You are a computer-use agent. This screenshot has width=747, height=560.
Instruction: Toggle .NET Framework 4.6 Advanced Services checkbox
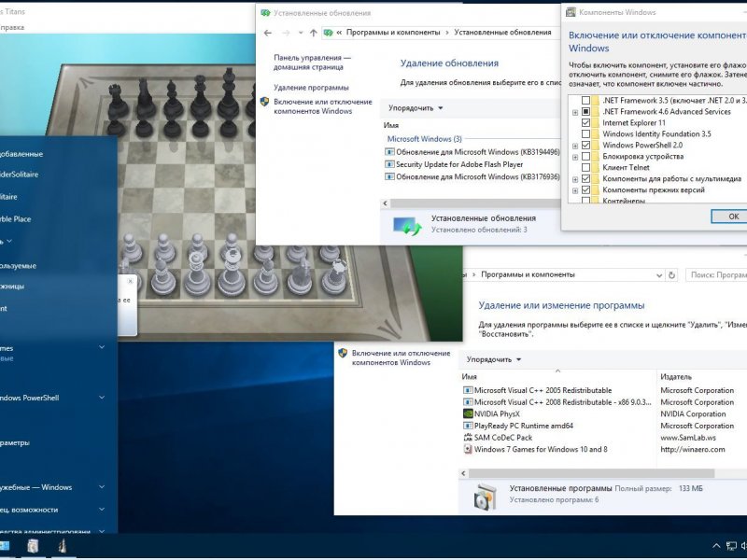[x=586, y=111]
